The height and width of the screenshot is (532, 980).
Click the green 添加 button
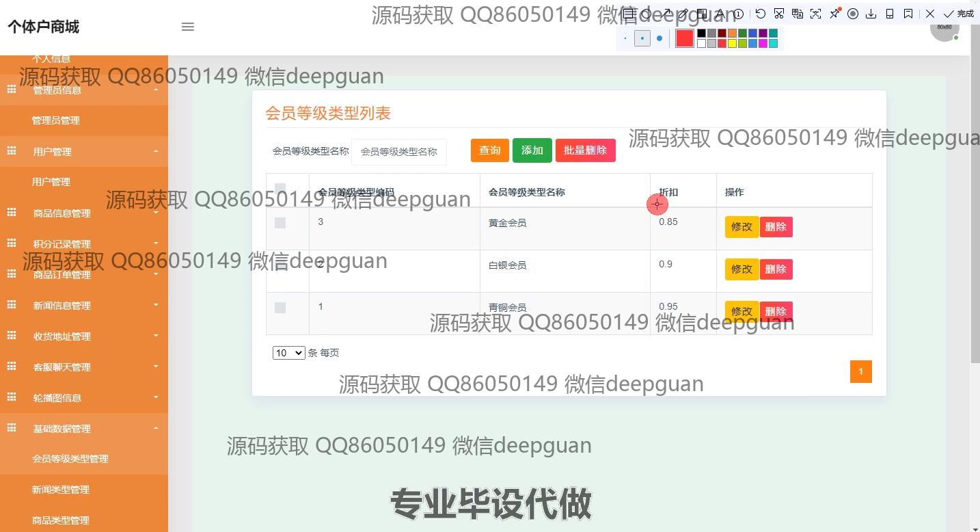click(x=532, y=150)
